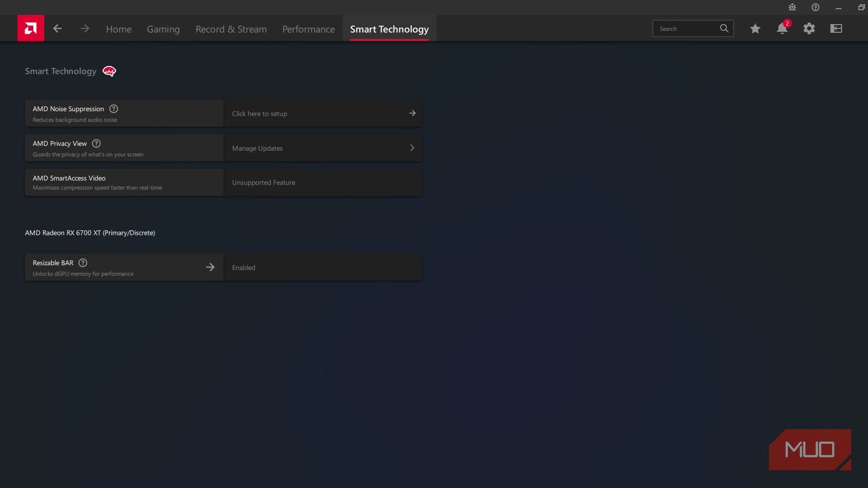Viewport: 868px width, 488px height.
Task: Show help for AMD Privacy View
Action: (96, 143)
